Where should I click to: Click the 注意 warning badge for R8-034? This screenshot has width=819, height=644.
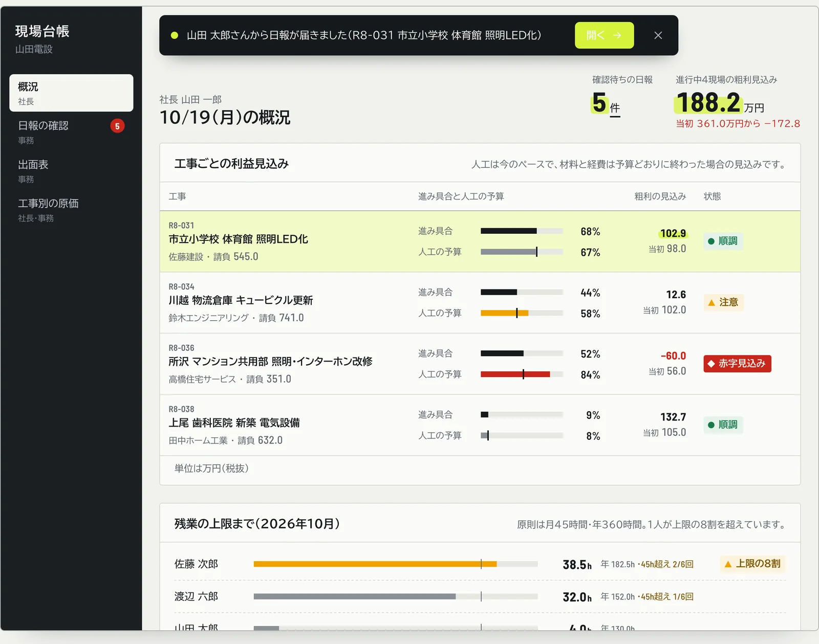(723, 302)
